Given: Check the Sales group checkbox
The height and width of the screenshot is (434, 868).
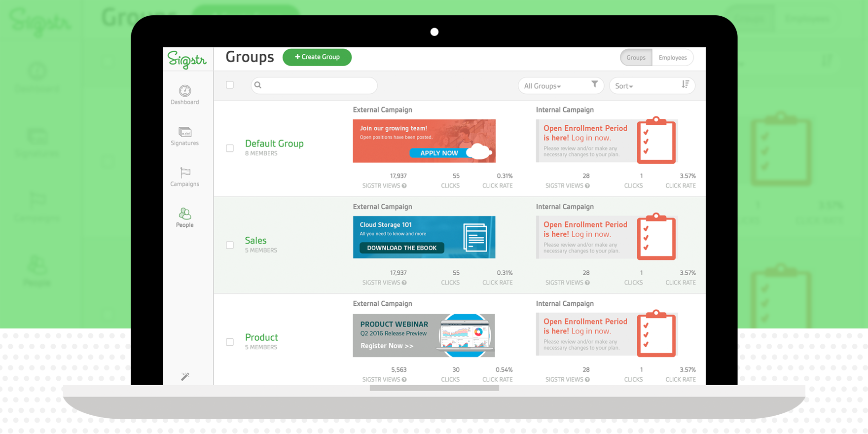Looking at the screenshot, I should [230, 245].
